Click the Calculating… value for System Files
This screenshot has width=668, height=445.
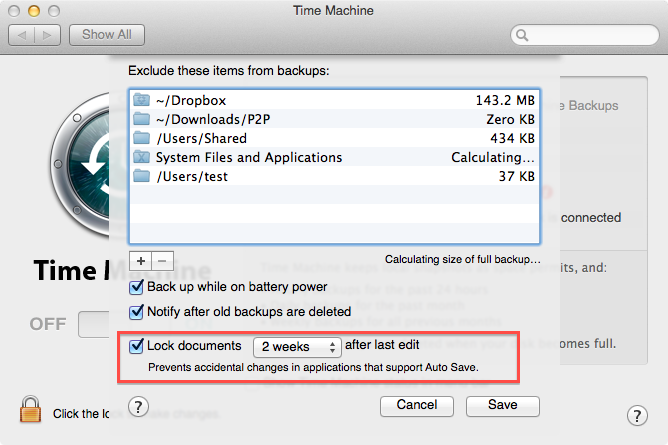tap(493, 158)
